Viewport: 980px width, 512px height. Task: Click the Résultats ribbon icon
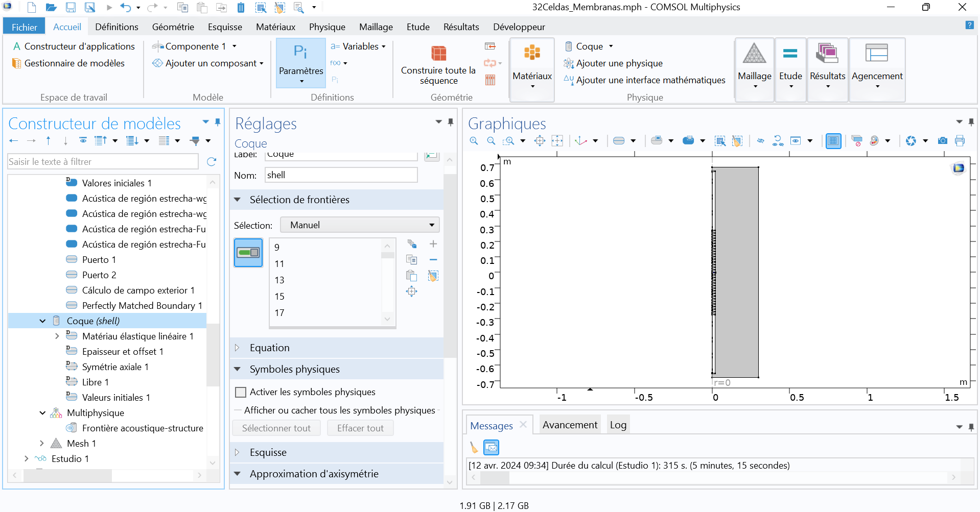[827, 54]
